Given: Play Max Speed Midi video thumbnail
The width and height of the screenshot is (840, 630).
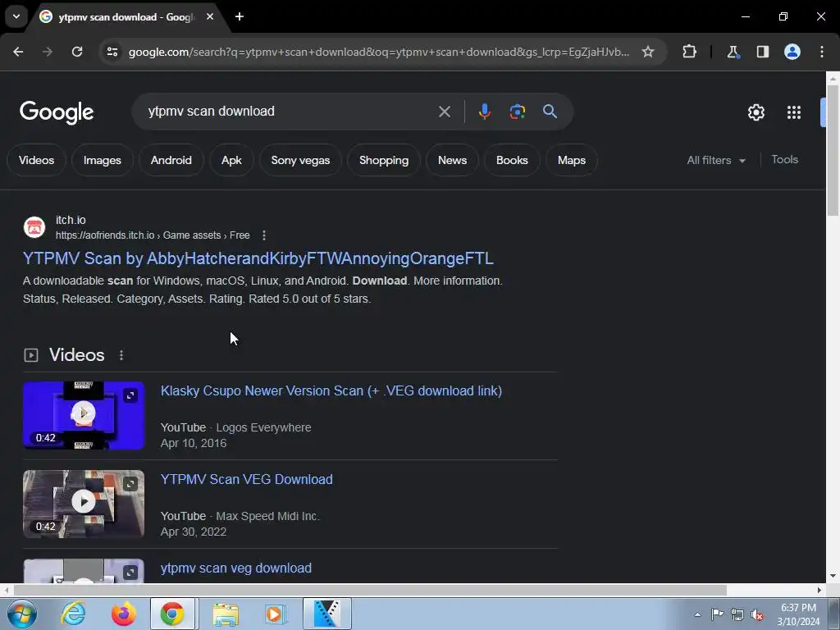Looking at the screenshot, I should [84, 504].
